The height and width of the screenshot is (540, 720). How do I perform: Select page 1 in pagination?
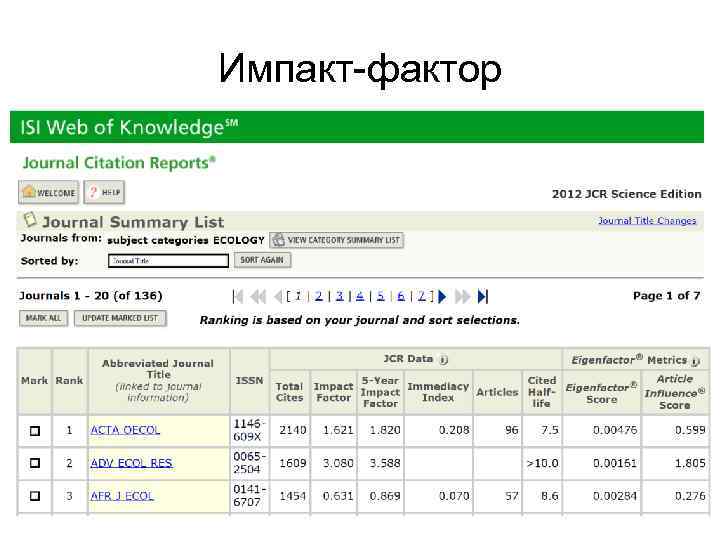[298, 296]
